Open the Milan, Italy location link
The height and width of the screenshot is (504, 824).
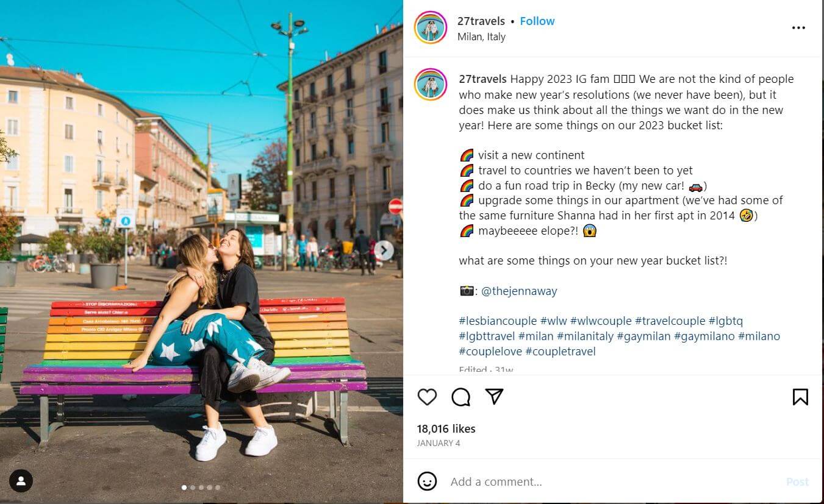[481, 37]
